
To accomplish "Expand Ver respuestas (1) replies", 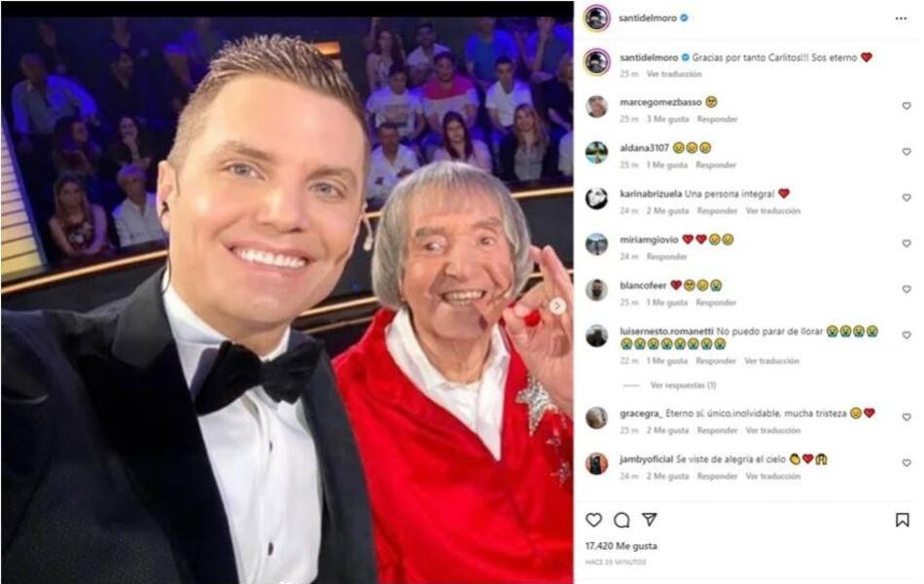I will click(x=683, y=385).
